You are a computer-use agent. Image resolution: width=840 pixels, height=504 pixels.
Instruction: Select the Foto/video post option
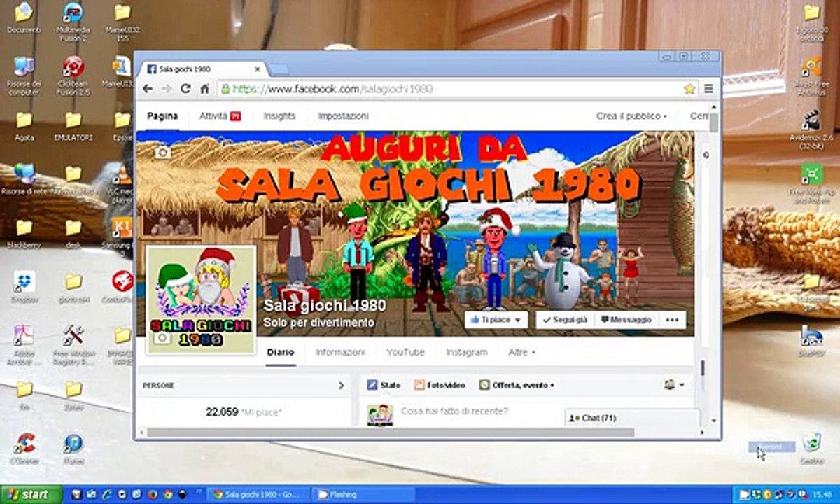tap(440, 385)
